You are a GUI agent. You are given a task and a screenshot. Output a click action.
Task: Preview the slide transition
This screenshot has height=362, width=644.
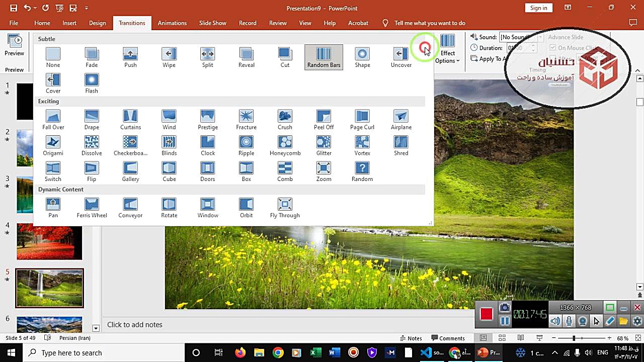click(x=14, y=45)
